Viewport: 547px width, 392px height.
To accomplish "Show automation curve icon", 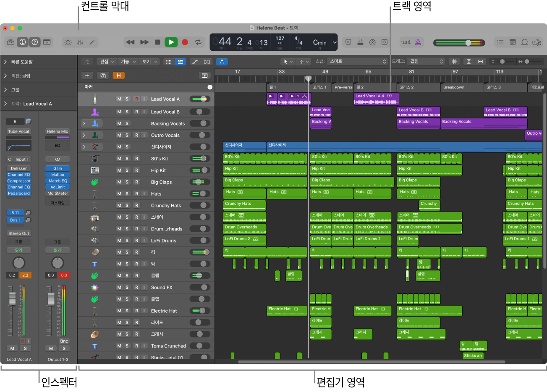I will [195, 62].
